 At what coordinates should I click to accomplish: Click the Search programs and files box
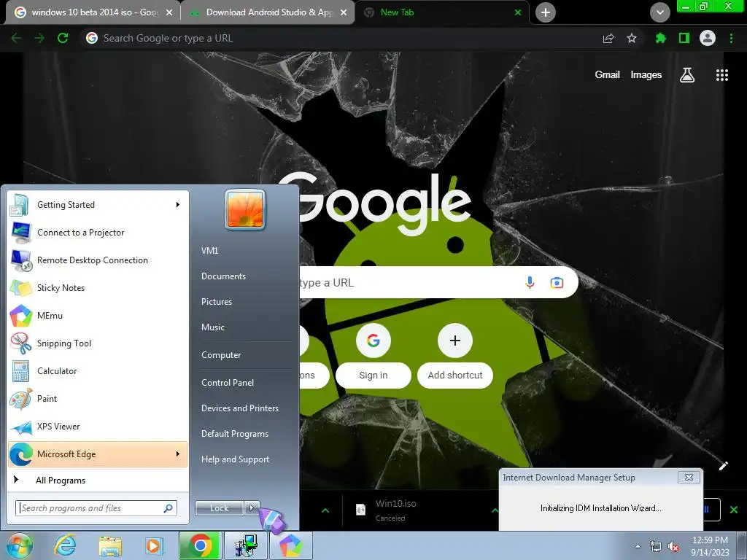tap(96, 508)
